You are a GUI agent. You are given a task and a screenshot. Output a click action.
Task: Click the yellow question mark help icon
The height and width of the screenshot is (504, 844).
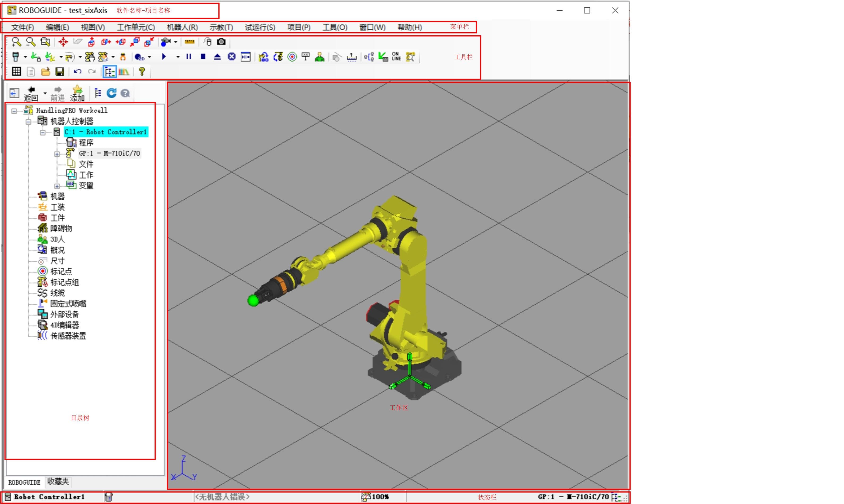[142, 71]
